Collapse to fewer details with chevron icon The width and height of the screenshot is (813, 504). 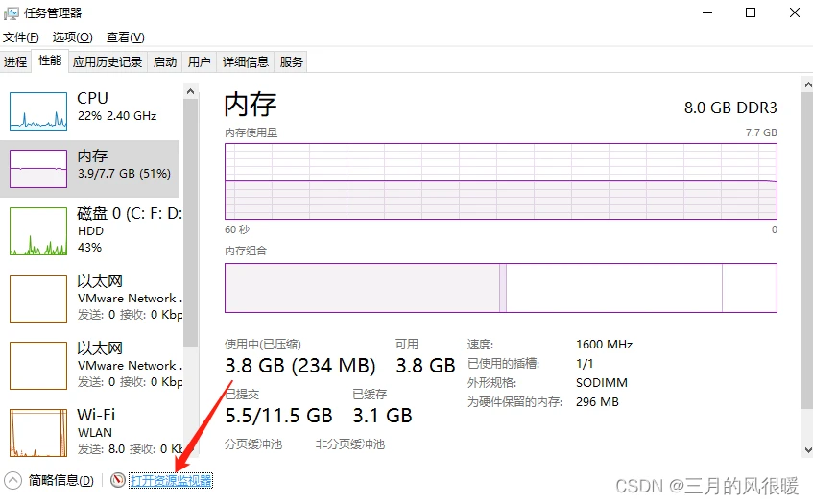(x=12, y=480)
